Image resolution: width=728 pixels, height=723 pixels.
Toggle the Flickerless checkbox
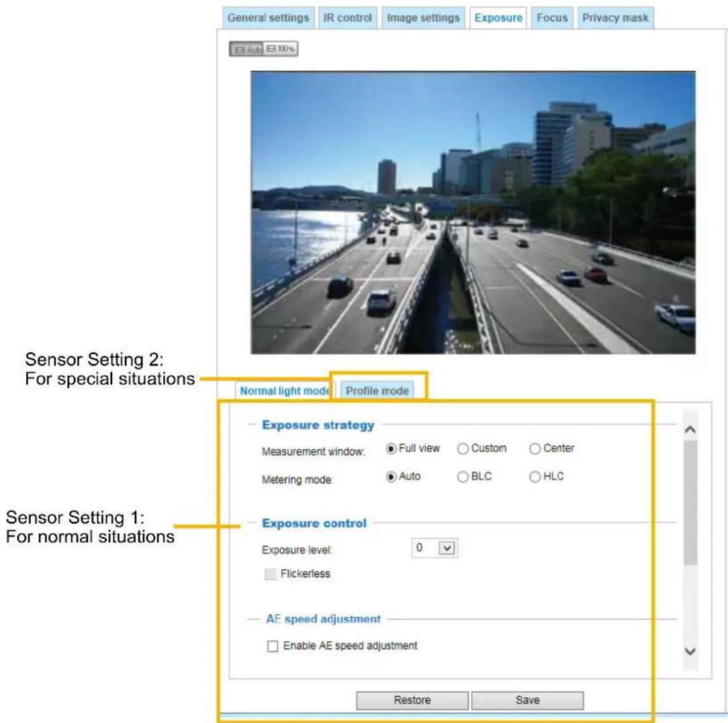click(270, 574)
